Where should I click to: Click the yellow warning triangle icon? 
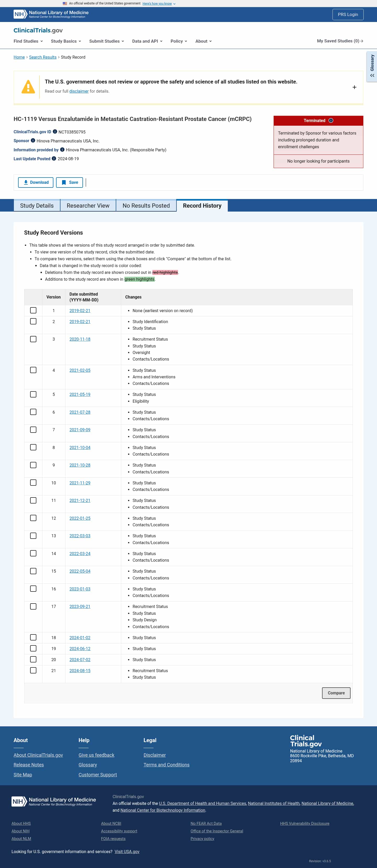tap(28, 87)
